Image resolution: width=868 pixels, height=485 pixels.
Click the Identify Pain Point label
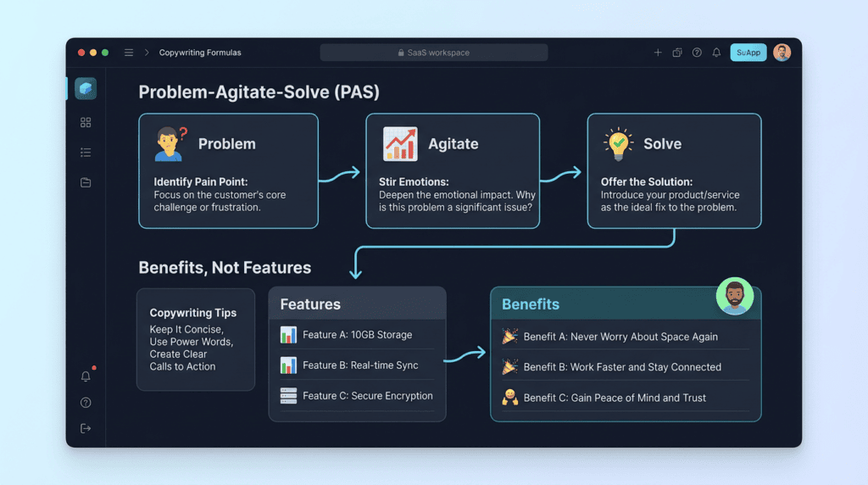[x=201, y=181]
